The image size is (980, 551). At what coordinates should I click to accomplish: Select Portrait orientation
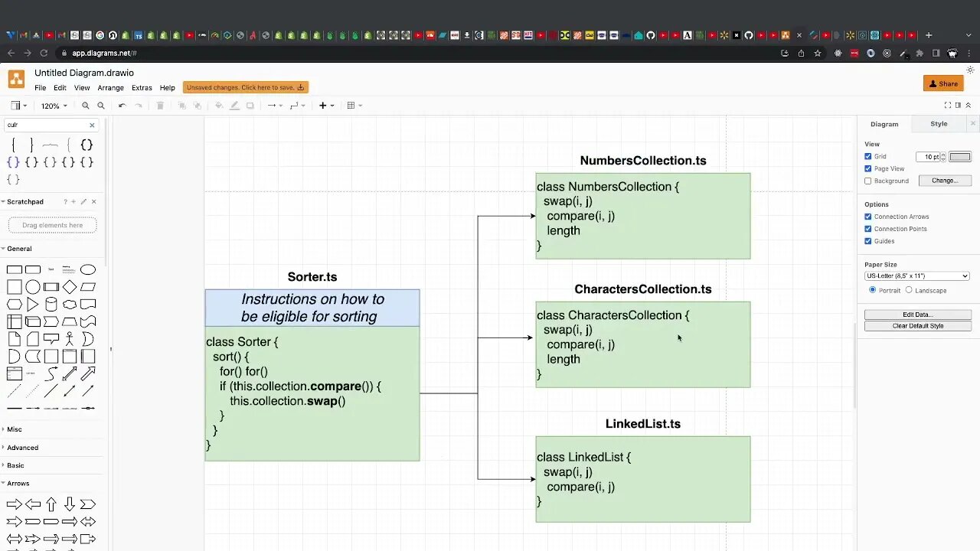pos(872,290)
